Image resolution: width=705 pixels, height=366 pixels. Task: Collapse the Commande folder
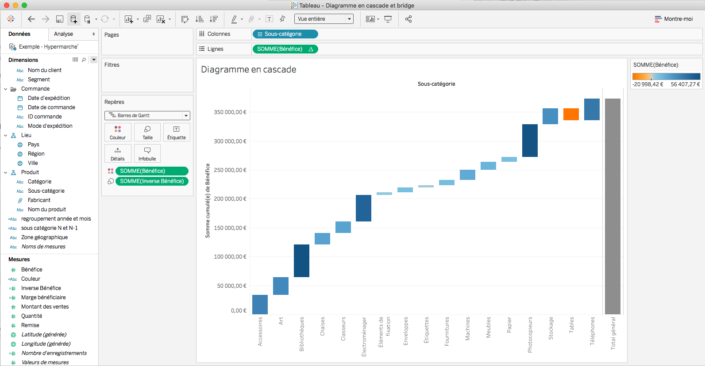(x=6, y=89)
